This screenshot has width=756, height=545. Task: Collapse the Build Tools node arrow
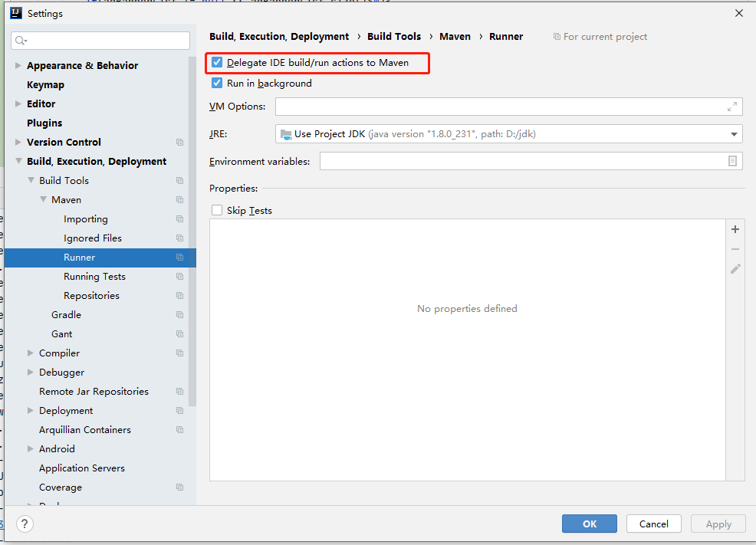pos(31,180)
